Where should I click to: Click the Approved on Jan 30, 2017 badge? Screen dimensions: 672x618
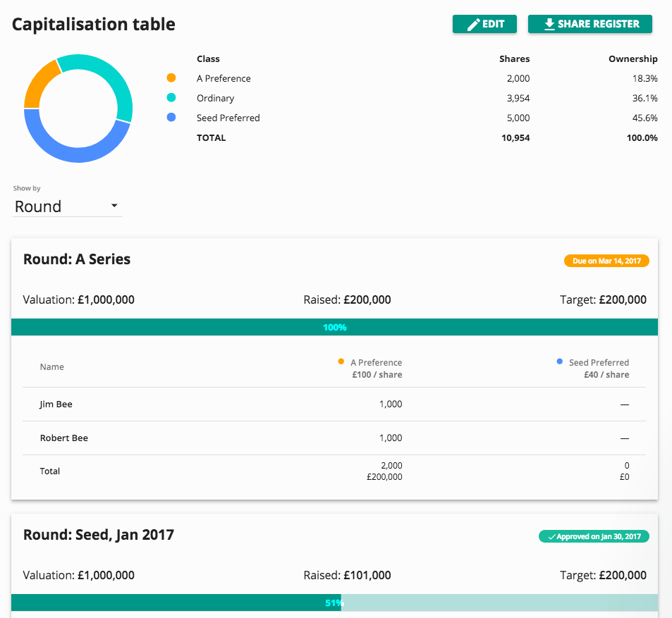point(594,536)
